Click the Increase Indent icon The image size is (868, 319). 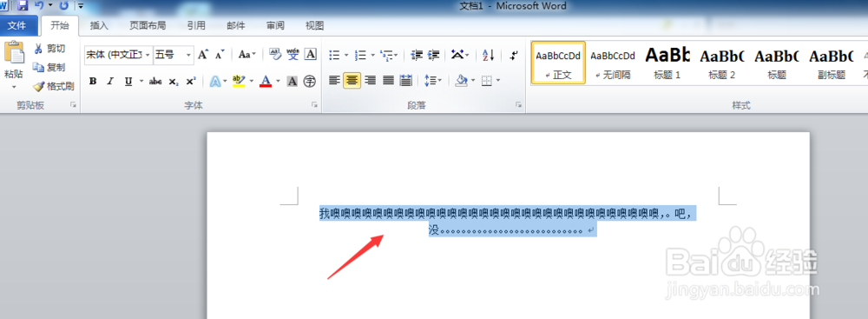point(434,55)
